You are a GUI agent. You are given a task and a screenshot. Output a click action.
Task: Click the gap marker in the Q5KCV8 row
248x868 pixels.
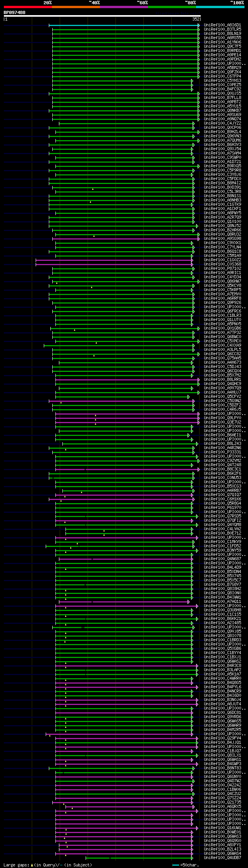91,287
